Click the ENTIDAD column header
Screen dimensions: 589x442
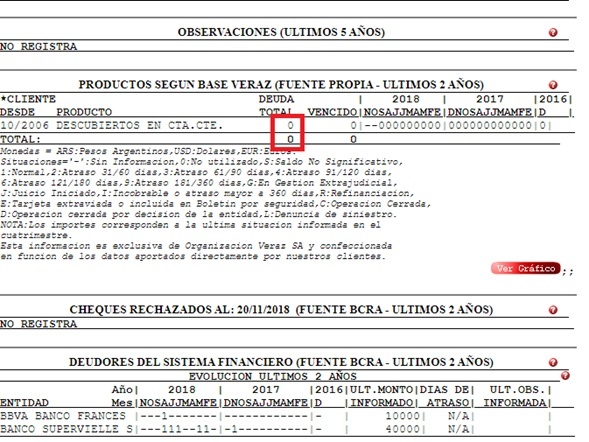click(24, 403)
